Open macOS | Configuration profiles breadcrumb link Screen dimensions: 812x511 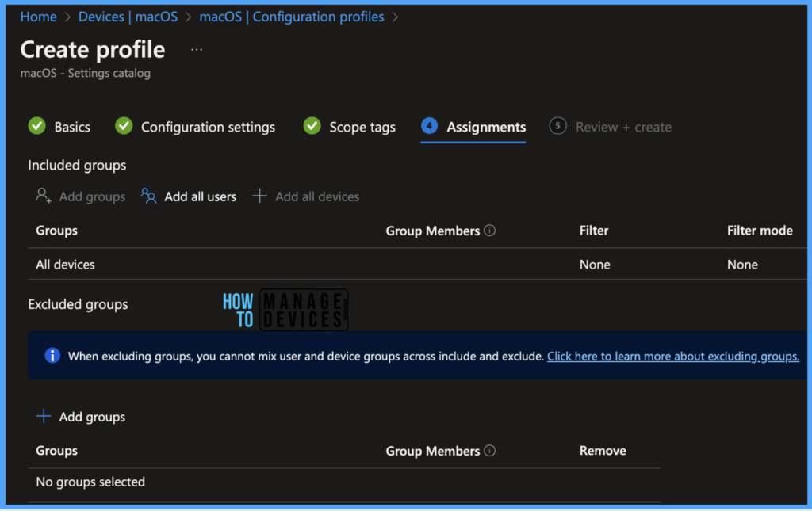coord(292,17)
